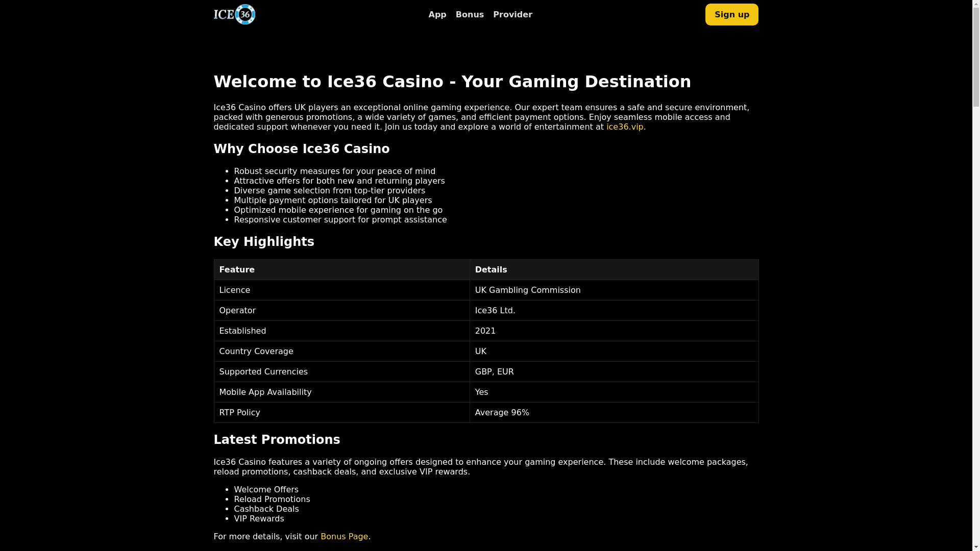Click the Sign up button
The height and width of the screenshot is (551, 980).
click(x=731, y=15)
